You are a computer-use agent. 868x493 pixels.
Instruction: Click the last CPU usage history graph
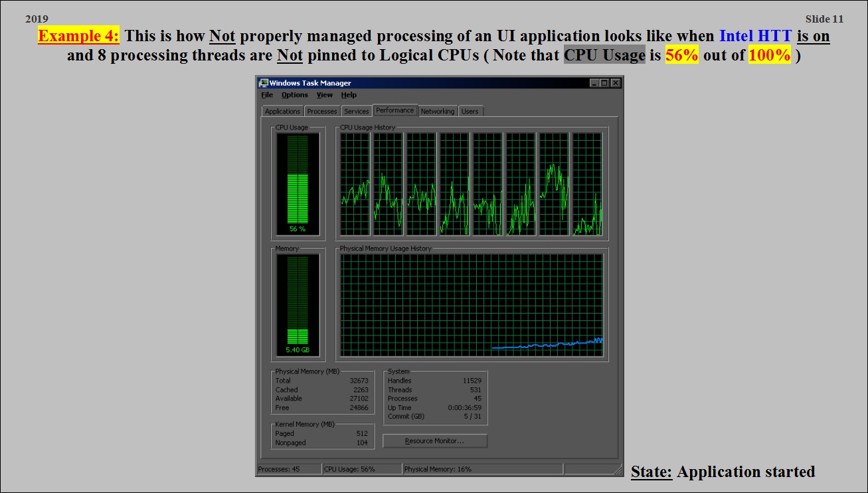(x=587, y=184)
